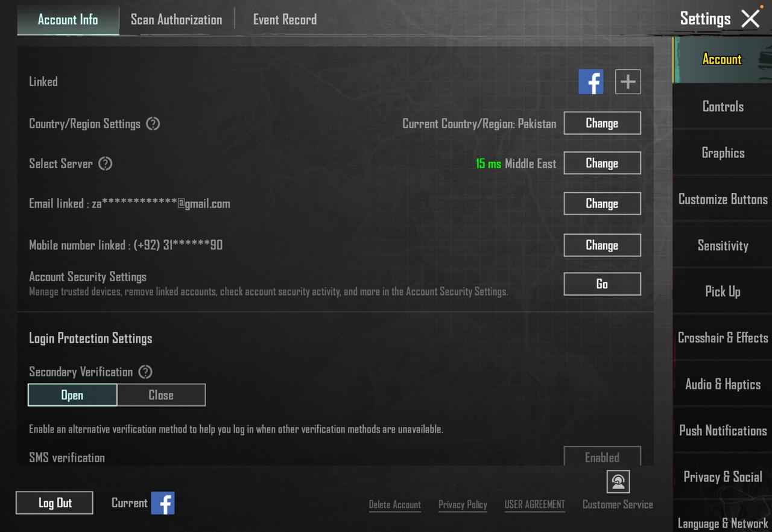Toggle SMS verification Enabled button

(601, 457)
